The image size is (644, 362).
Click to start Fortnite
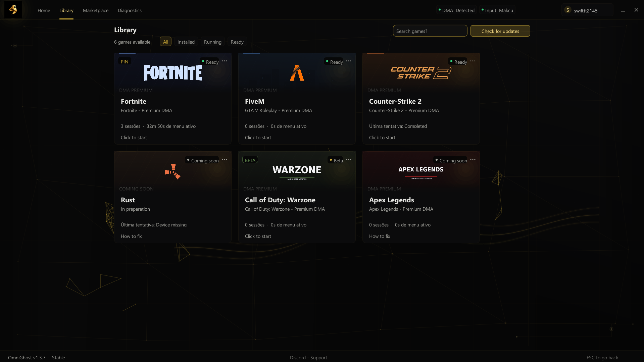134,138
